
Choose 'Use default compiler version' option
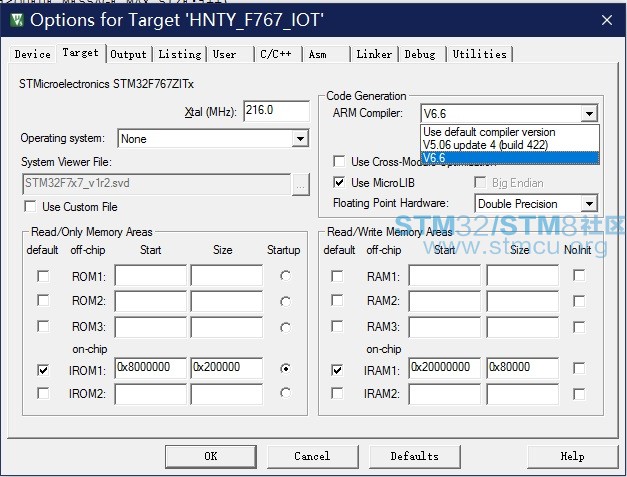(510, 132)
